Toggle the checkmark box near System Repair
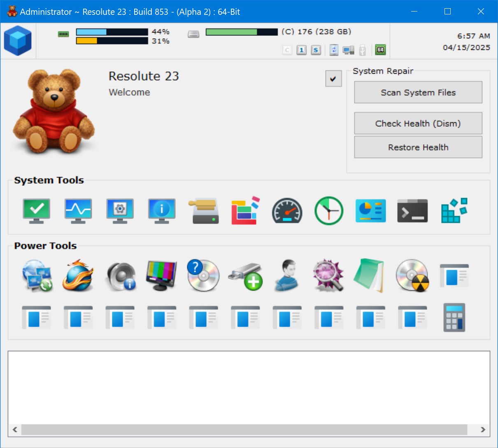The image size is (498, 448). [333, 78]
